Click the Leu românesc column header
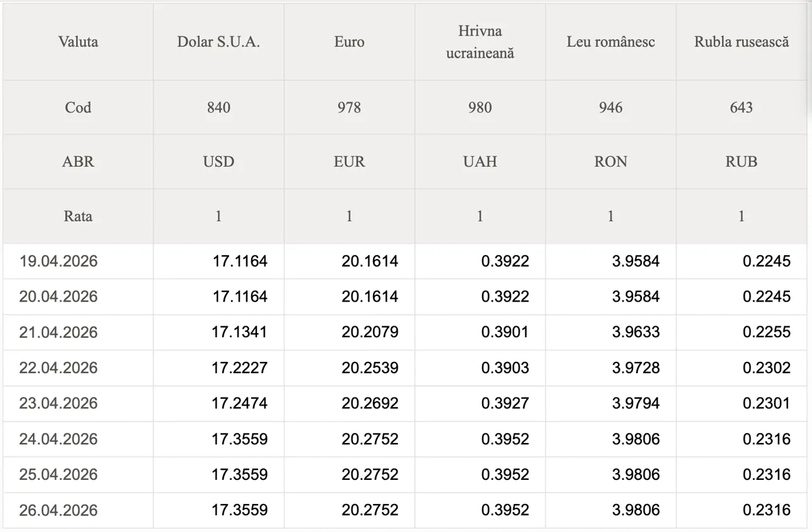This screenshot has width=812, height=532. [x=610, y=42]
